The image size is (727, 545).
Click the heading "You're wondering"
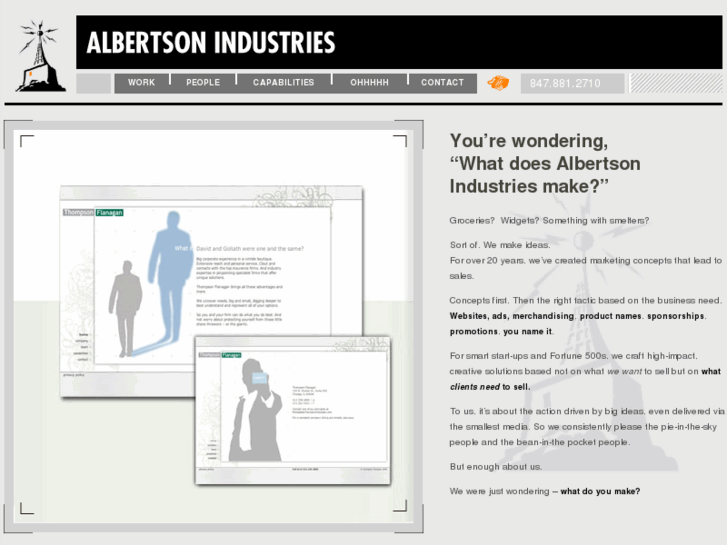(529, 141)
